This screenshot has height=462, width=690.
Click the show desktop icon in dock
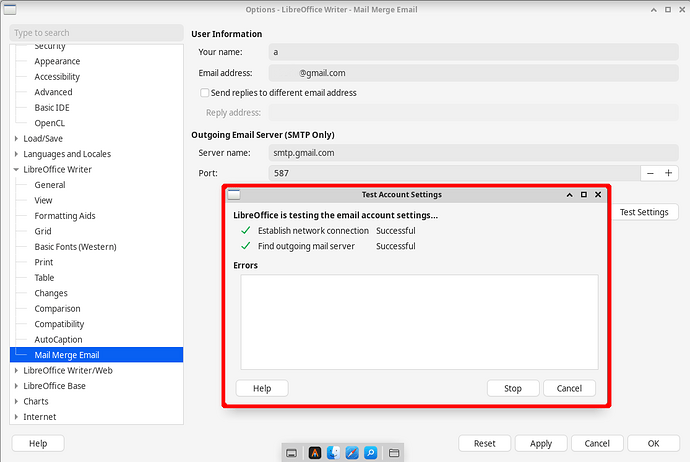292,453
